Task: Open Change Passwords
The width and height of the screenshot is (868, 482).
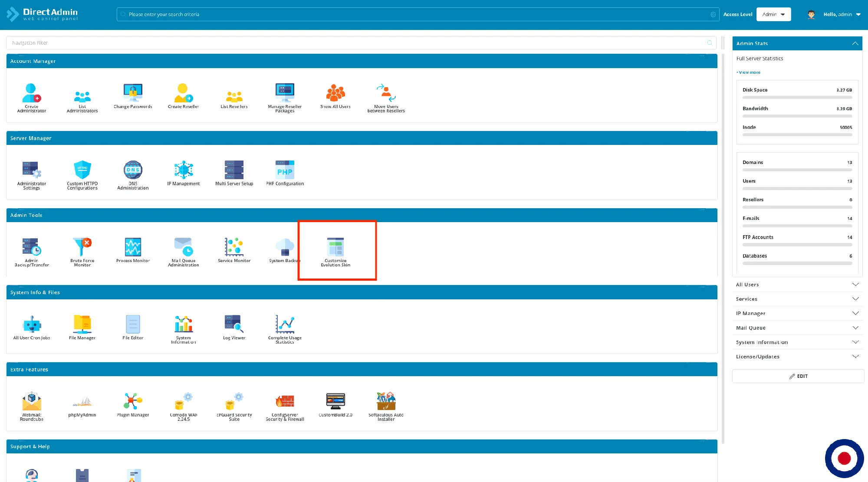Action: tap(133, 96)
